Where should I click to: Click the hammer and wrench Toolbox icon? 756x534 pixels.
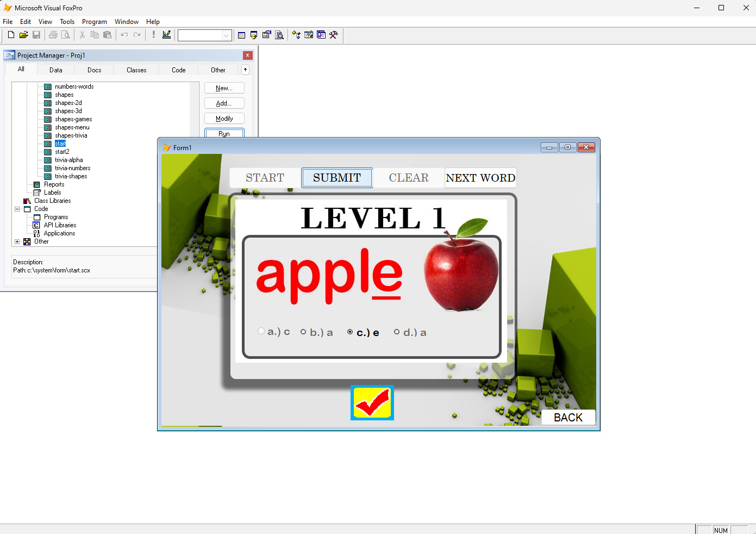tap(334, 35)
